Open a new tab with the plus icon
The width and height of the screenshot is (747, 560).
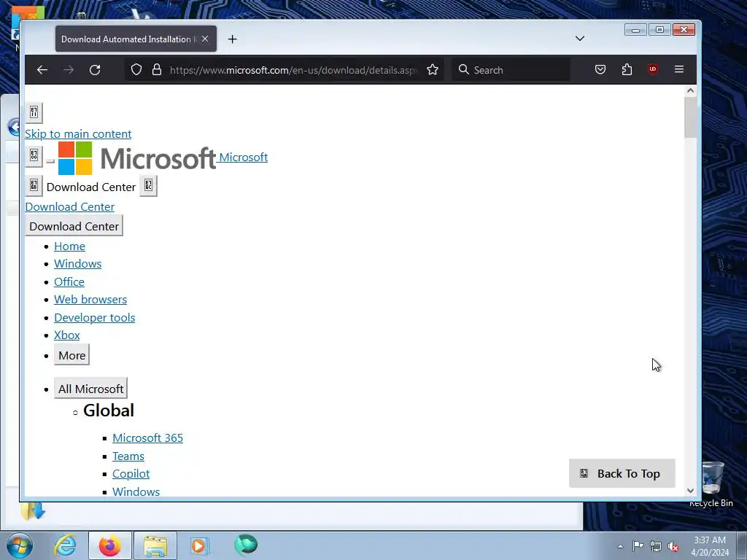[x=233, y=39]
